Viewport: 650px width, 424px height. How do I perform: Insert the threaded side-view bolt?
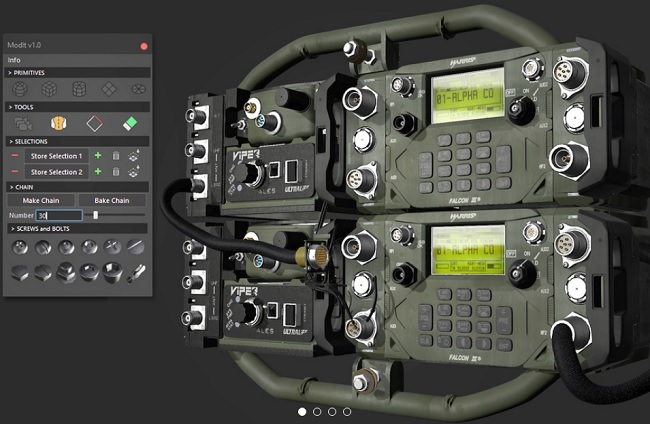(136, 274)
